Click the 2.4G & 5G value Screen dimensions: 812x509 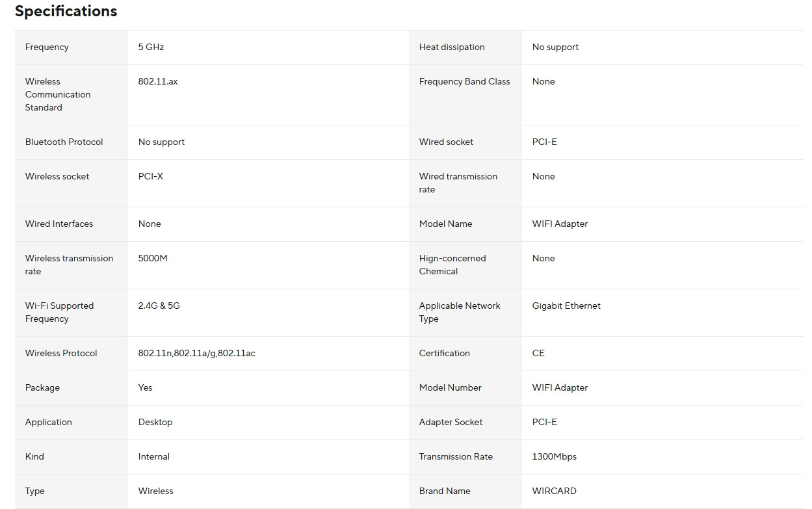pyautogui.click(x=159, y=306)
